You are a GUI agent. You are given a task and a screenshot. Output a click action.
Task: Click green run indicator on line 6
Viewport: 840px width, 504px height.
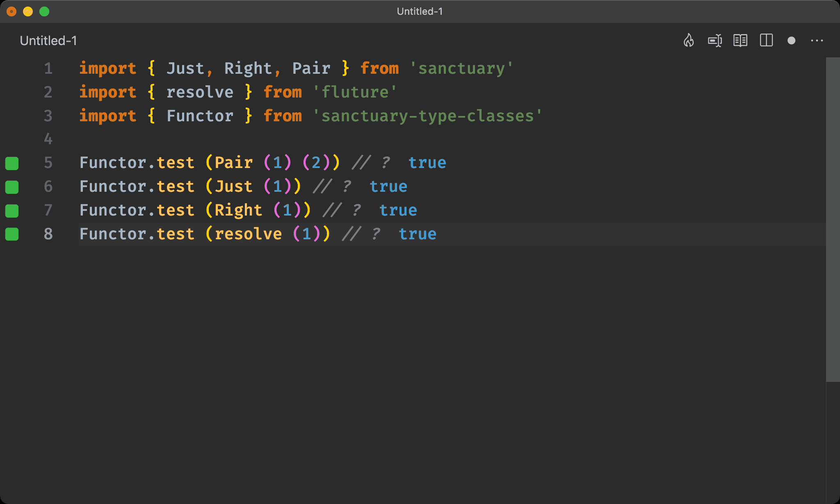click(x=13, y=186)
